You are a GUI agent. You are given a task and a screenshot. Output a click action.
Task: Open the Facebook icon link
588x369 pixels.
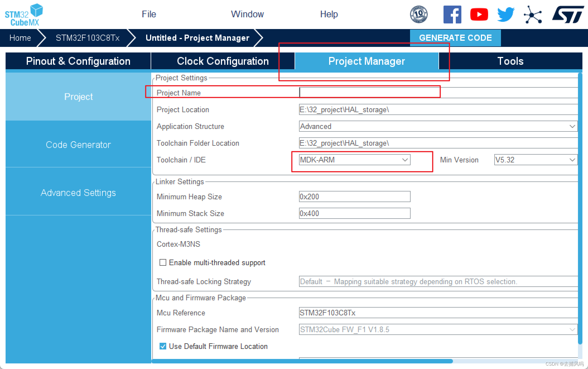[x=452, y=15]
